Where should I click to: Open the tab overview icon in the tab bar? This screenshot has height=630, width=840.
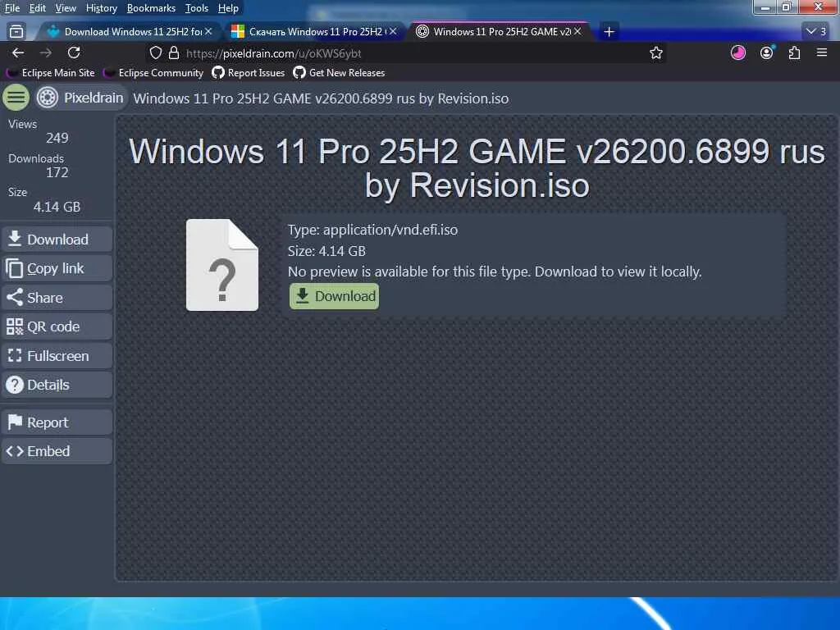16,32
